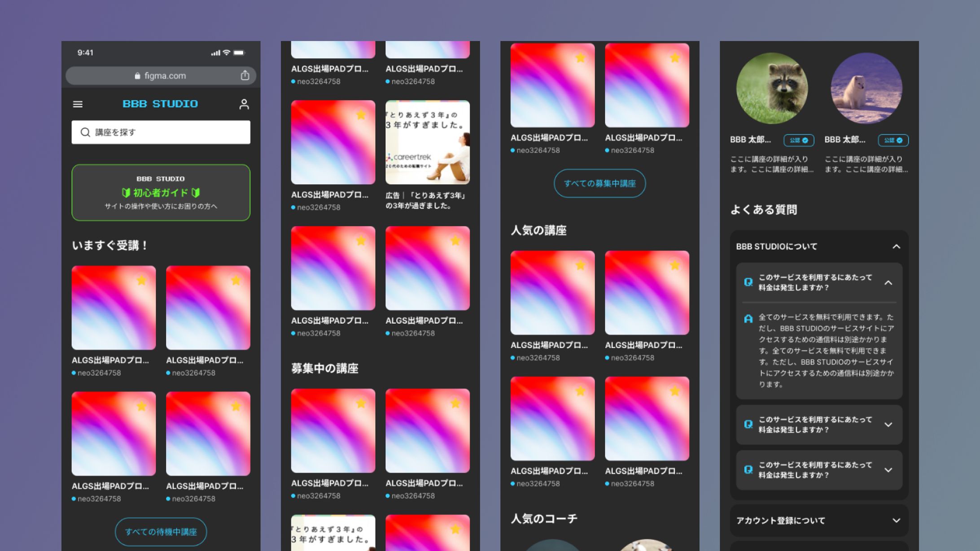Image resolution: width=980 pixels, height=551 pixels.
Task: Open the hamburger menu beside BBB STUDIO logo
Action: pos(78,104)
